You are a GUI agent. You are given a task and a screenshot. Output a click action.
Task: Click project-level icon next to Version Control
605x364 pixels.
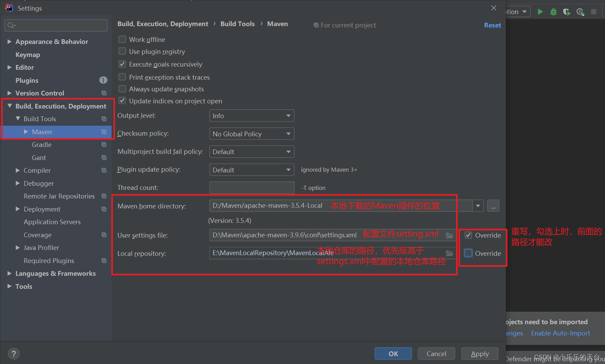click(104, 93)
